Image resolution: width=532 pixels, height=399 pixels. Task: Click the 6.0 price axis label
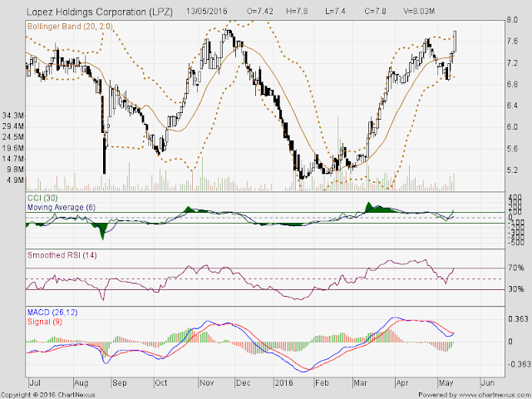(x=512, y=127)
